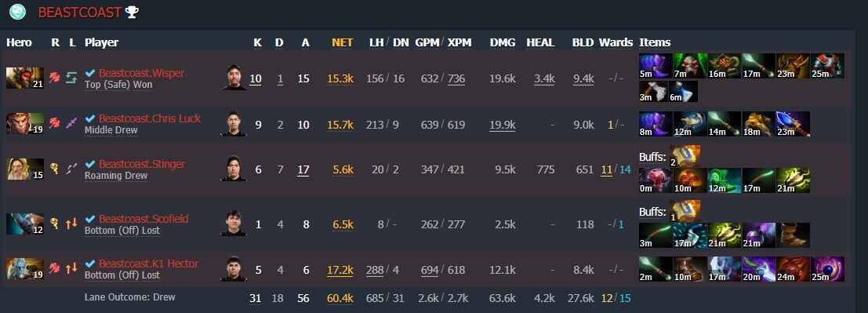Screen dimensions: 868x313
Task: Click Chris Luck's 23m blue item icon
Action: (x=793, y=124)
